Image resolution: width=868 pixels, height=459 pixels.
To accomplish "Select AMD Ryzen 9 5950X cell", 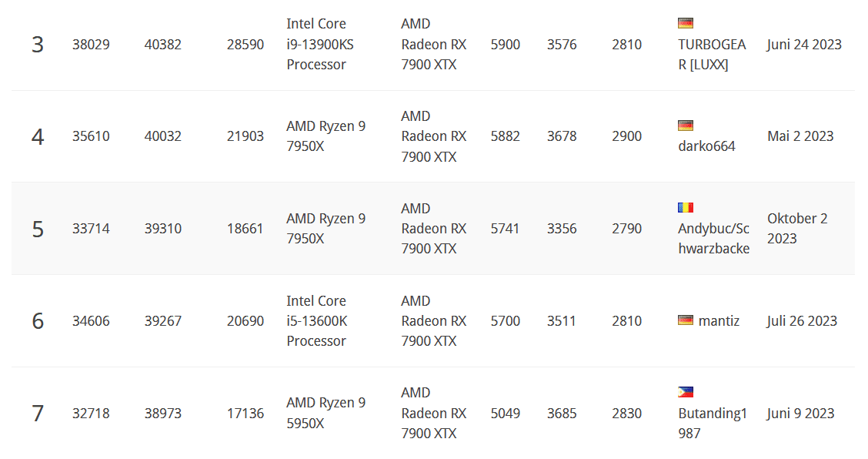I will (326, 413).
